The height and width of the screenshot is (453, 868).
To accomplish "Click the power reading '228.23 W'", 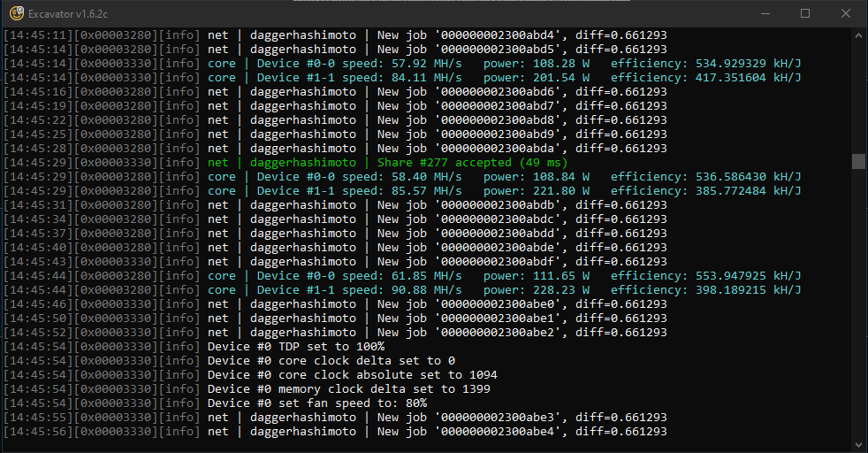I will pyautogui.click(x=561, y=289).
